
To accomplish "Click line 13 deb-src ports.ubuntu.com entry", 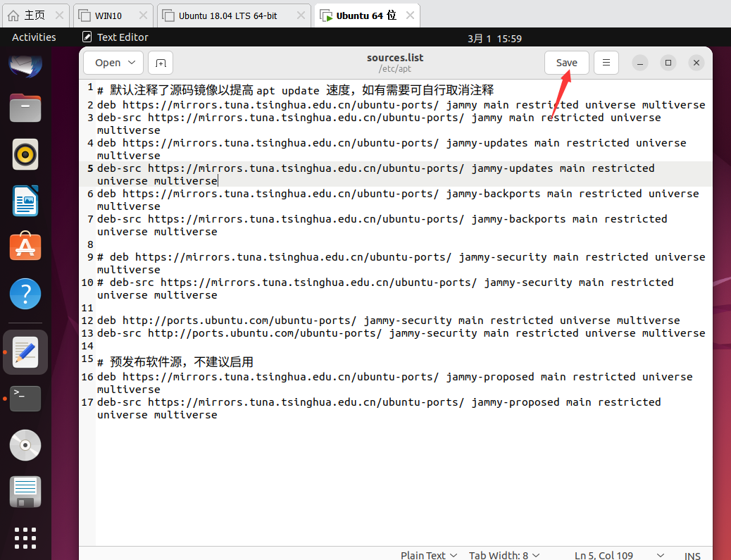I will [x=401, y=333].
